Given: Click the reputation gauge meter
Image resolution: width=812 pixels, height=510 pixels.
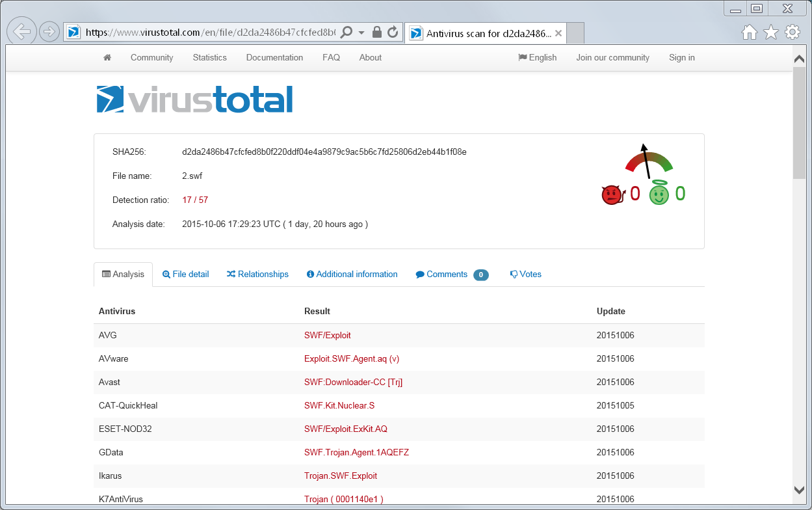Looking at the screenshot, I should 648,161.
